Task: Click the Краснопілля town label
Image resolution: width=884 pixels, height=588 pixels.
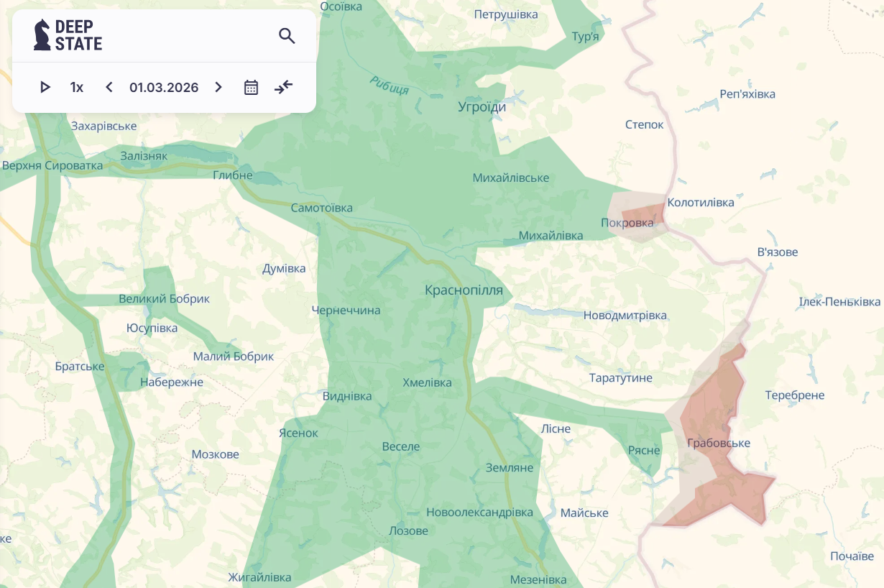Action: 464,291
